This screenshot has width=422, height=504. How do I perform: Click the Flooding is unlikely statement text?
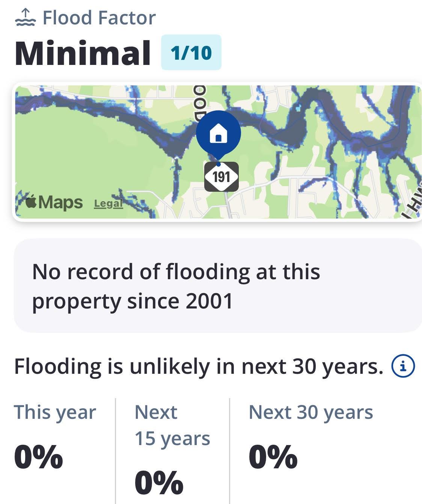point(199,366)
